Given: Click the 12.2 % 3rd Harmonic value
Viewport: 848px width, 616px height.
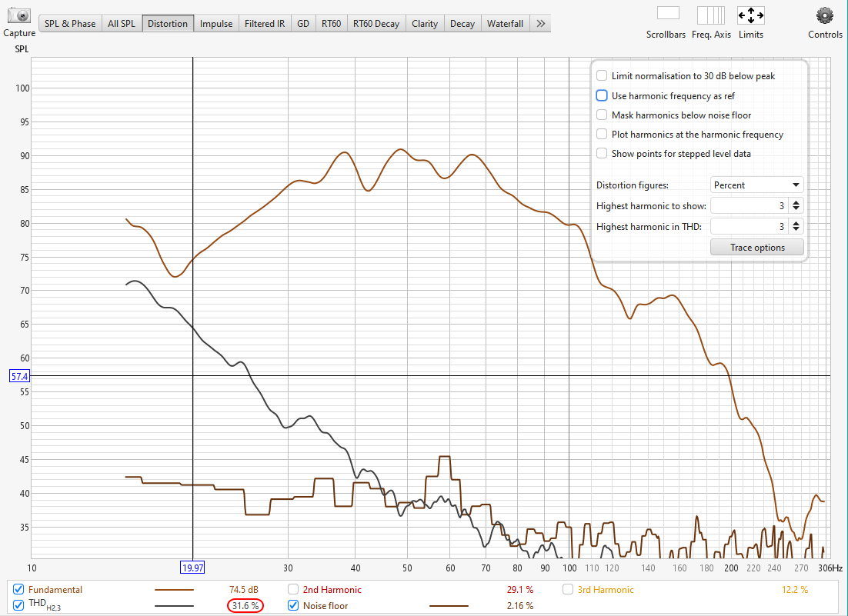Looking at the screenshot, I should [794, 590].
